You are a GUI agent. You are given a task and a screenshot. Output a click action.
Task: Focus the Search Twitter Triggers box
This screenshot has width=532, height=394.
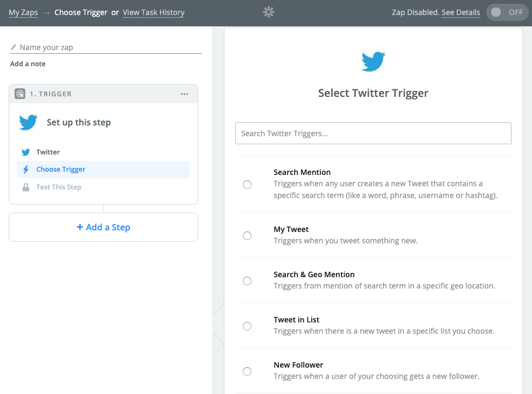[x=373, y=133]
